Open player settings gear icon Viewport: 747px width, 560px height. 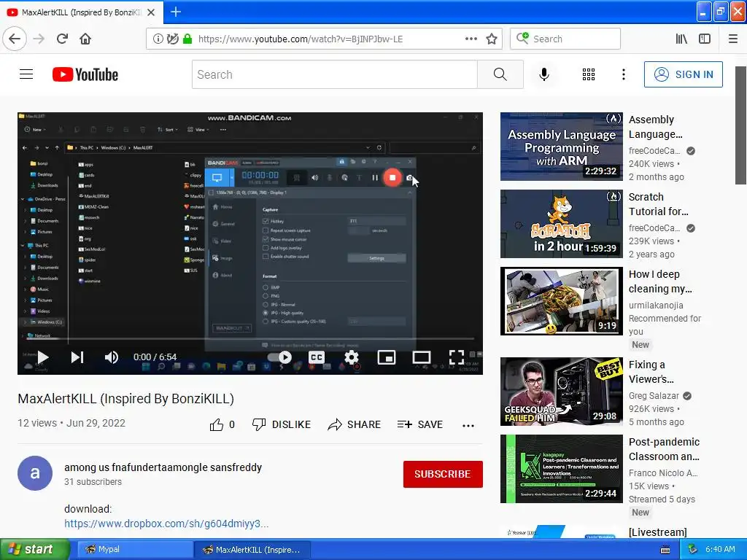[352, 357]
